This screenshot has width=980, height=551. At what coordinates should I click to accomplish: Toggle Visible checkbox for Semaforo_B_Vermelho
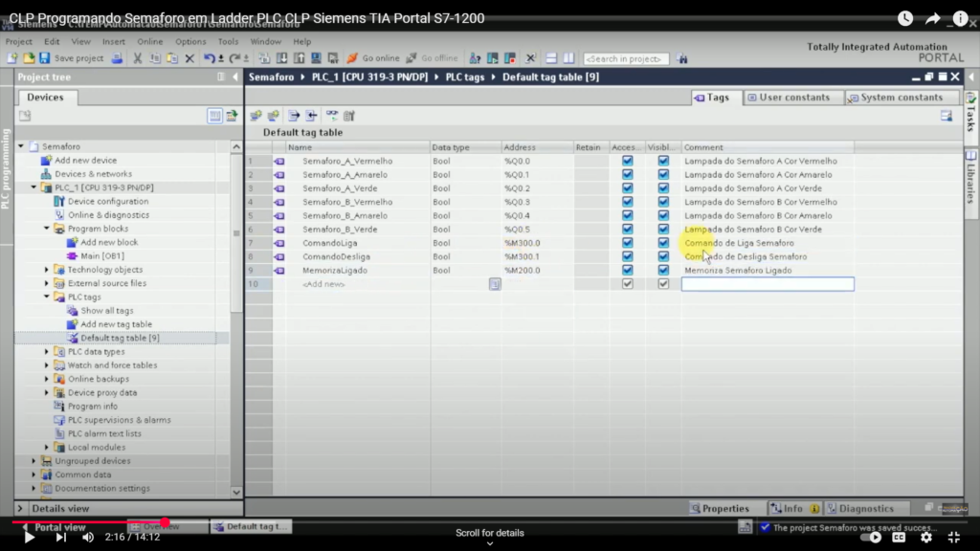tap(663, 202)
